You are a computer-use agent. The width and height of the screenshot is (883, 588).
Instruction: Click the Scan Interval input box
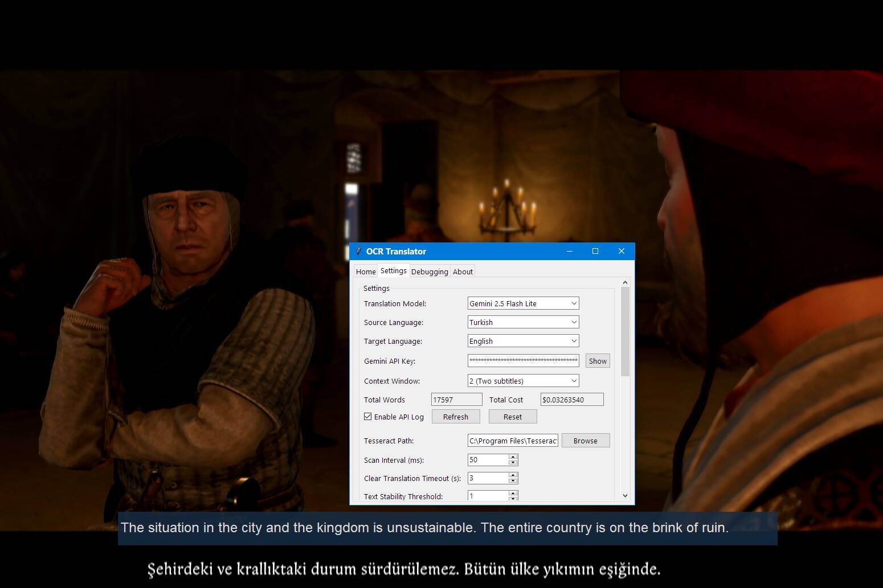click(x=488, y=459)
